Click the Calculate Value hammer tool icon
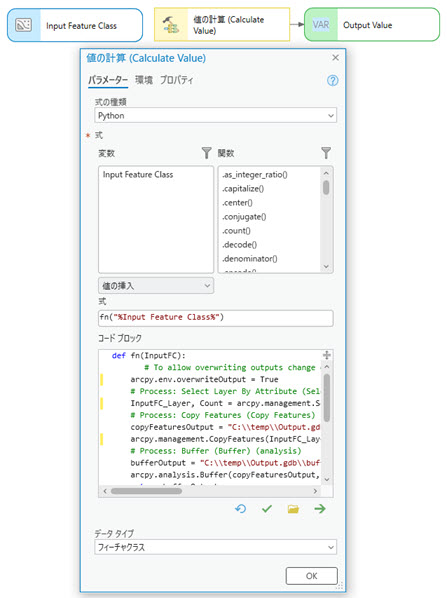The height and width of the screenshot is (598, 447). [171, 25]
